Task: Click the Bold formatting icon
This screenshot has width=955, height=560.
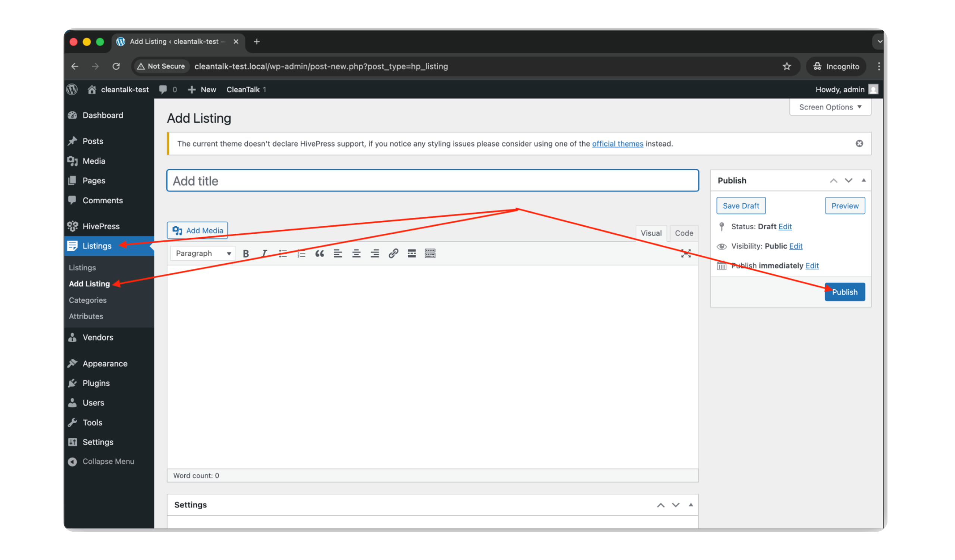Action: pyautogui.click(x=245, y=254)
